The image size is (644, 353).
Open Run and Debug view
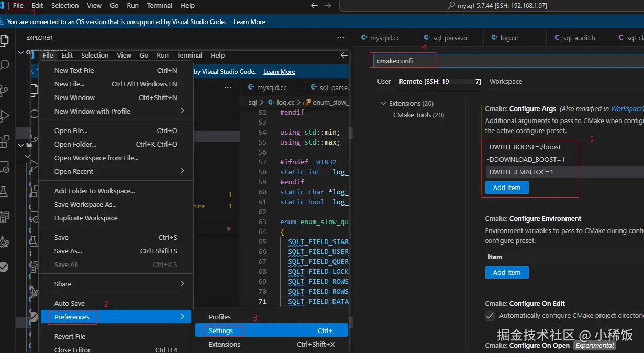pyautogui.click(x=5, y=116)
